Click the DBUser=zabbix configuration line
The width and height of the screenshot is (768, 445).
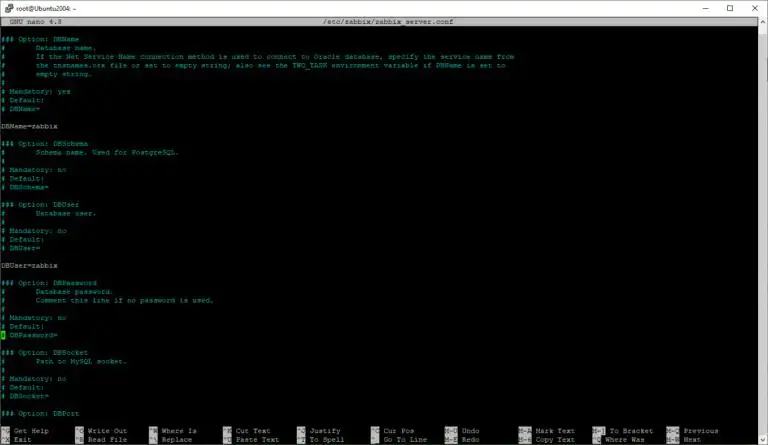click(29, 265)
